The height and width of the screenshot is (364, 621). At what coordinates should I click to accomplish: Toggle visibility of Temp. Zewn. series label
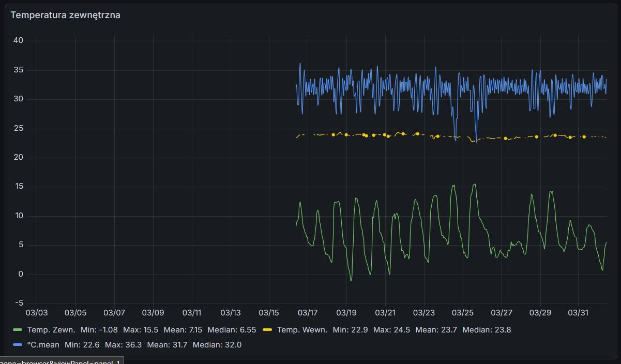[51, 329]
